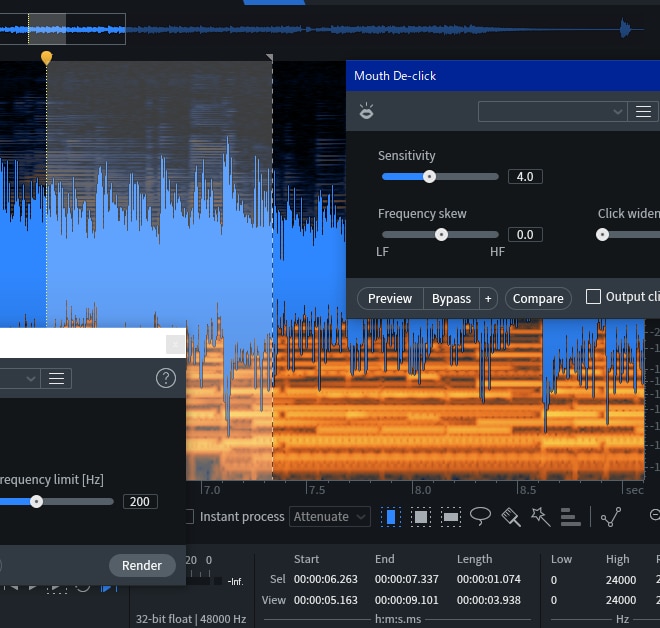660x628 pixels.
Task: Click selection End value 00:00:07.337
Action: (407, 579)
